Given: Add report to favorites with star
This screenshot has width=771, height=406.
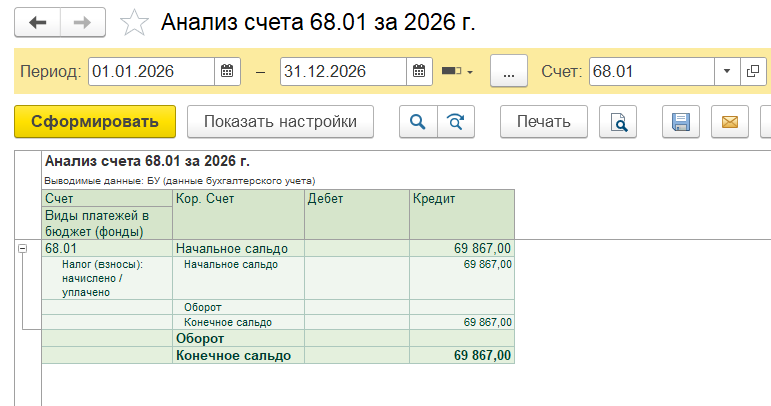Looking at the screenshot, I should (134, 22).
